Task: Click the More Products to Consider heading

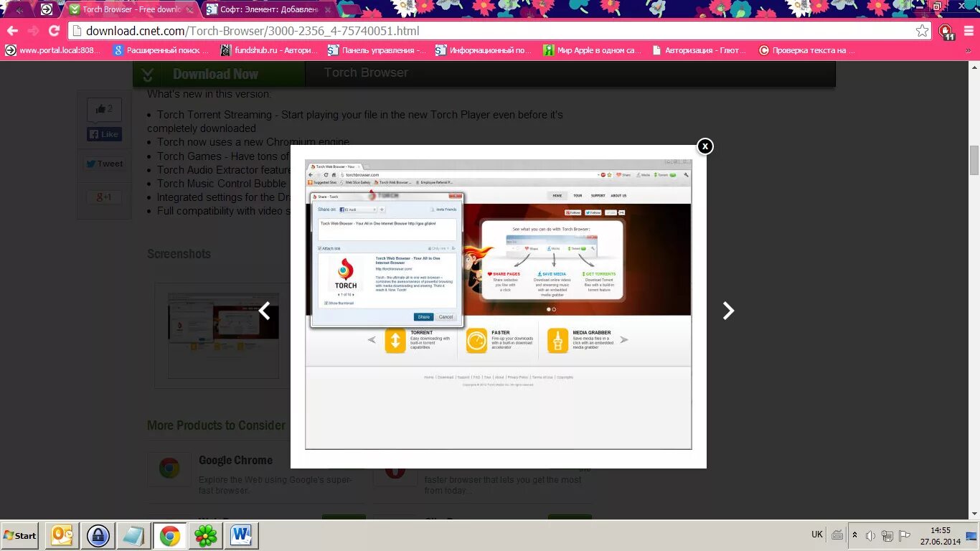Action: point(216,425)
